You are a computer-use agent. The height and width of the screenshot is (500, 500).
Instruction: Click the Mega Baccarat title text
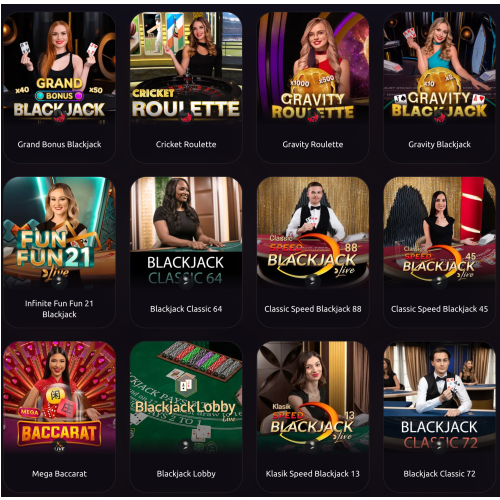pyautogui.click(x=59, y=474)
